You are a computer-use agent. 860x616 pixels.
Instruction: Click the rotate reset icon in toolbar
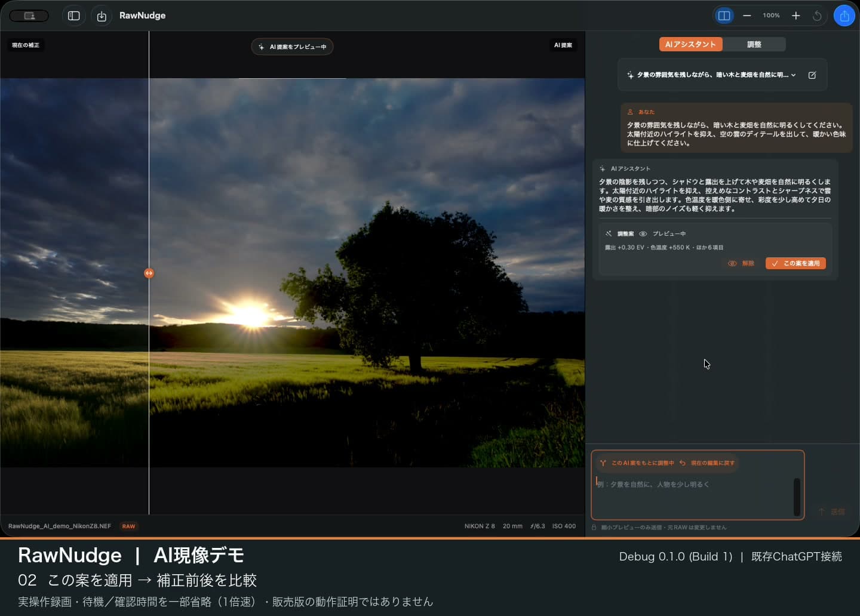pyautogui.click(x=817, y=16)
